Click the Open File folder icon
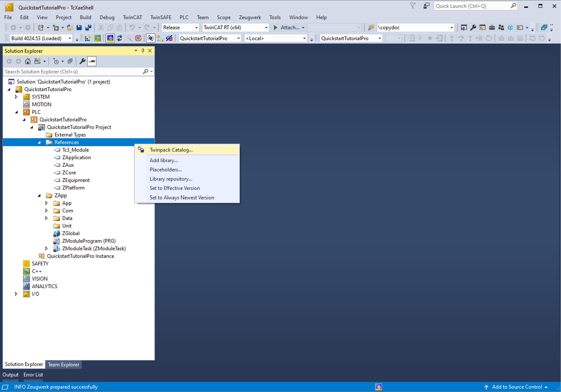The image size is (561, 392). [70, 28]
